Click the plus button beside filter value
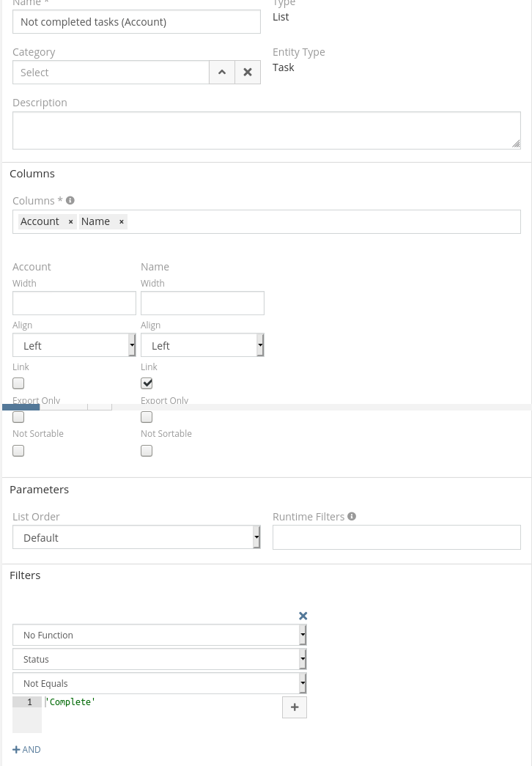The width and height of the screenshot is (532, 766). pos(295,707)
